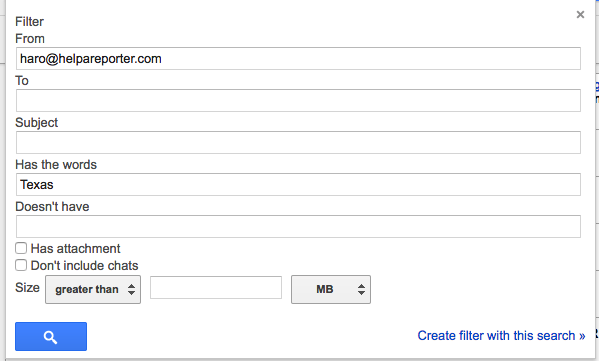Click into the To input field
The height and width of the screenshot is (361, 599).
pyautogui.click(x=298, y=100)
